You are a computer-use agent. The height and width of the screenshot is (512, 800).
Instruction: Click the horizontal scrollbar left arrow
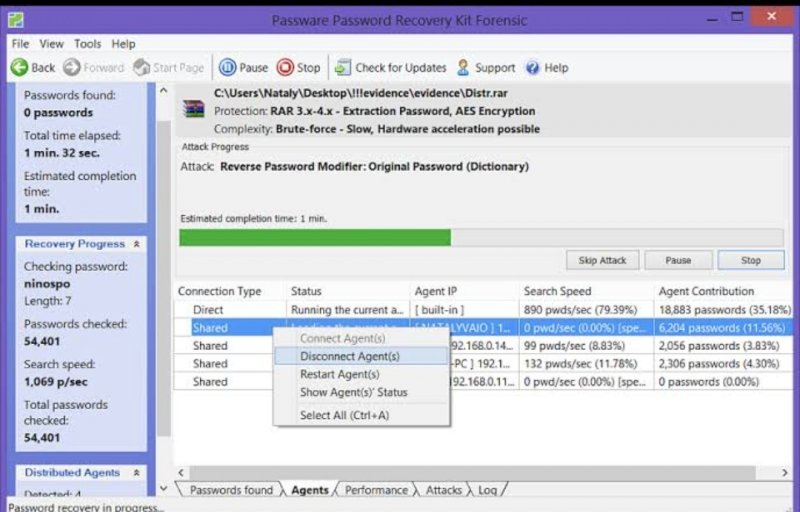tap(181, 473)
